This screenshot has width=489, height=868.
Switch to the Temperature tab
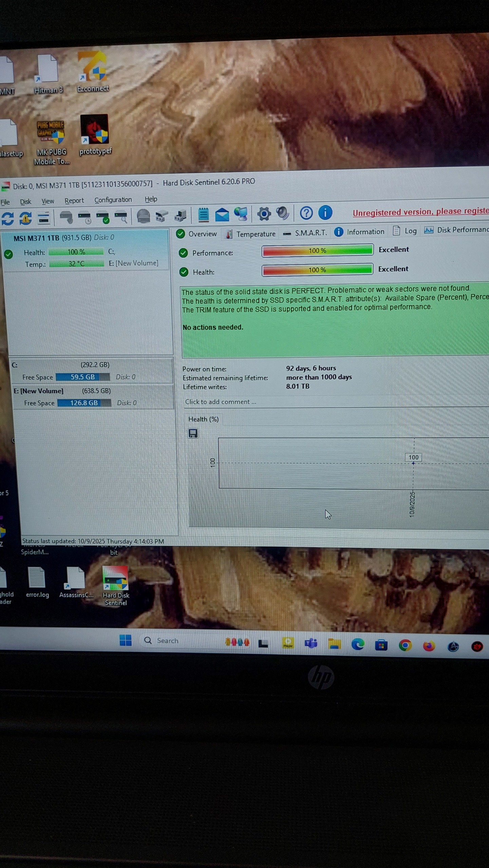click(x=251, y=234)
